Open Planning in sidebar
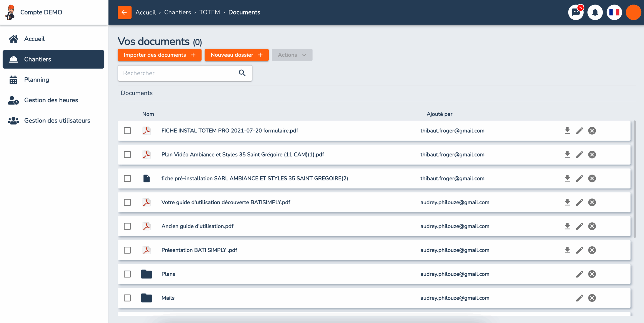Viewport: 644px width, 323px height. coord(53,80)
